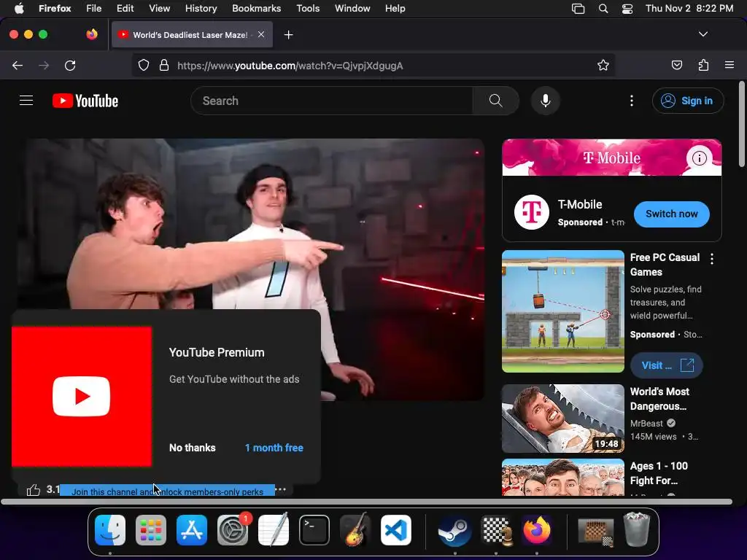Click the search magnifier button
Image resolution: width=747 pixels, height=560 pixels.
click(495, 101)
